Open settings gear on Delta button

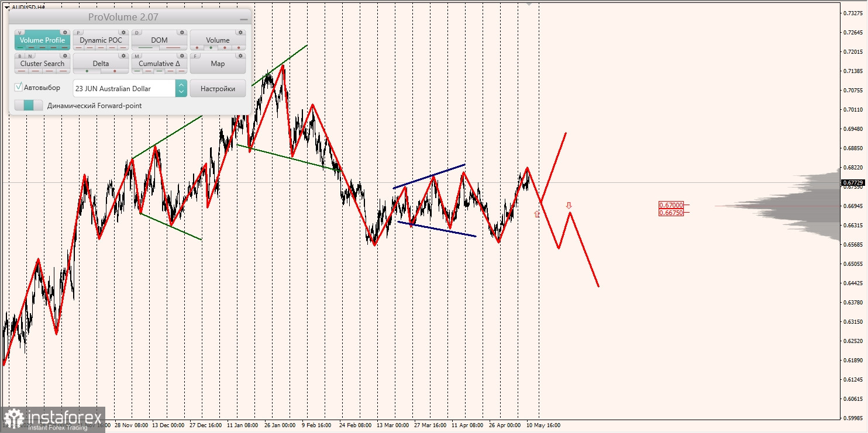tap(123, 56)
